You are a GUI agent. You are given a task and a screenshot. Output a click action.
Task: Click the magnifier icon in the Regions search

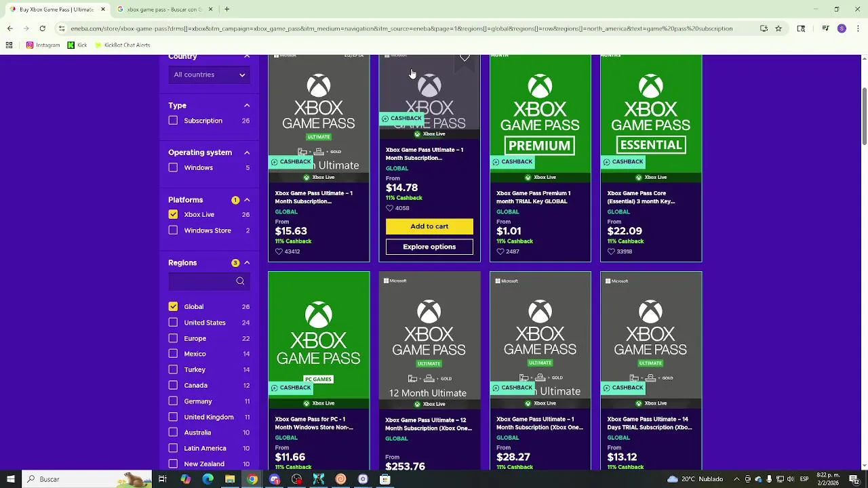point(240,281)
